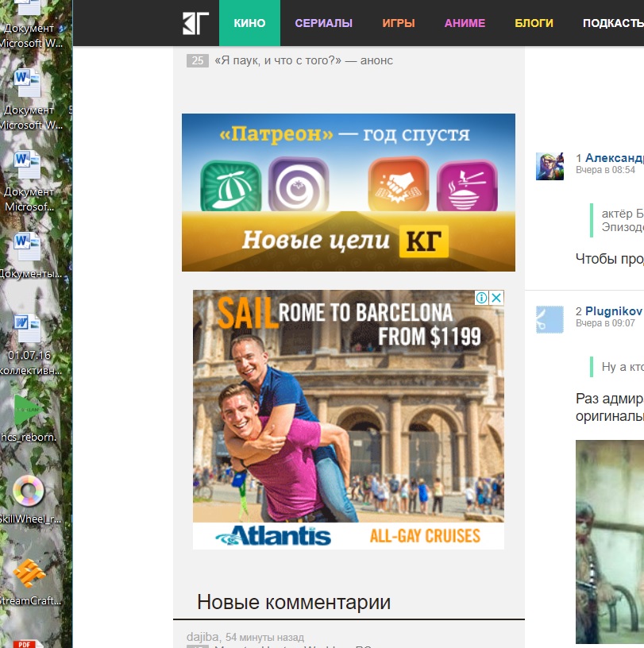Click the purple spiral icon in Patreon banner

[x=299, y=184]
